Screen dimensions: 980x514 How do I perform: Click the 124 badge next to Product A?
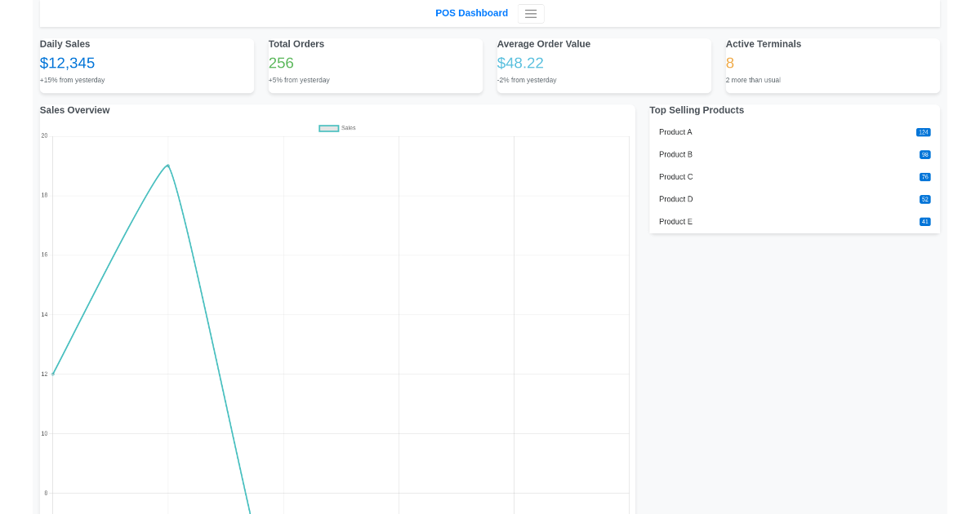(924, 131)
